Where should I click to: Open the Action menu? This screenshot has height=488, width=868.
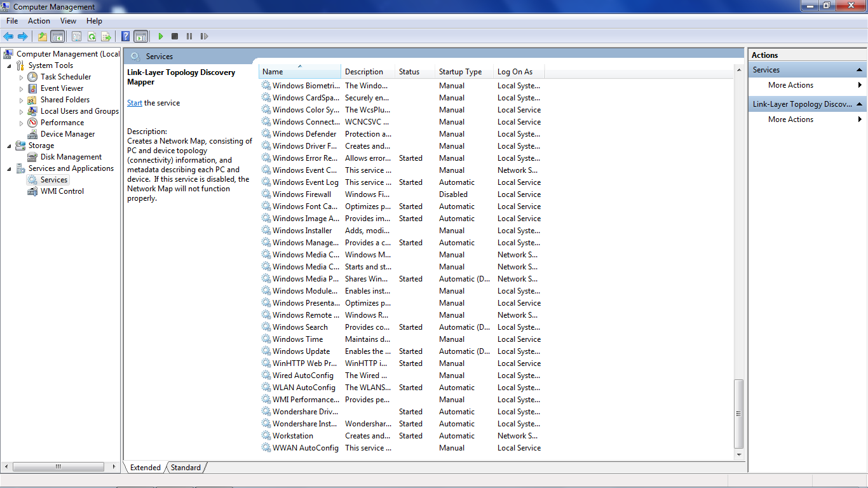coord(39,21)
